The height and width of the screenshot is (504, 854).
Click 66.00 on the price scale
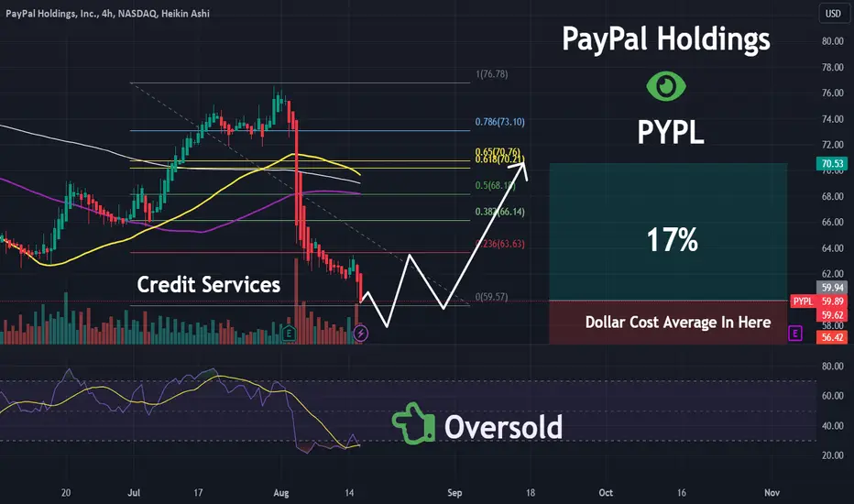tap(833, 223)
